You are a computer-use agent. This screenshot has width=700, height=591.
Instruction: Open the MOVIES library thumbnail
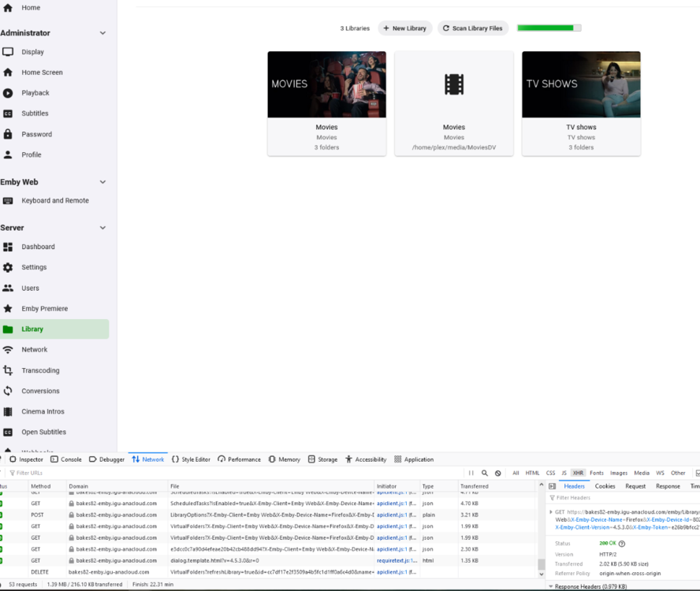click(x=327, y=84)
